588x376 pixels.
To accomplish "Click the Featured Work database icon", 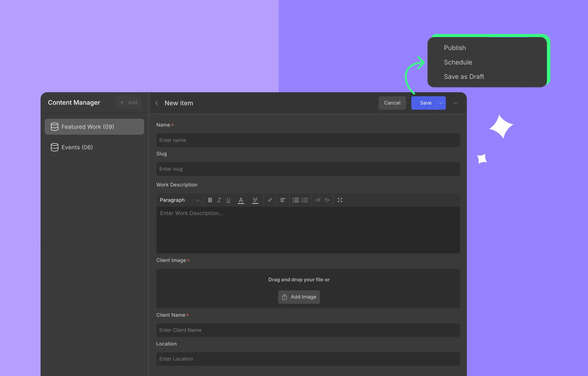I will (x=54, y=127).
